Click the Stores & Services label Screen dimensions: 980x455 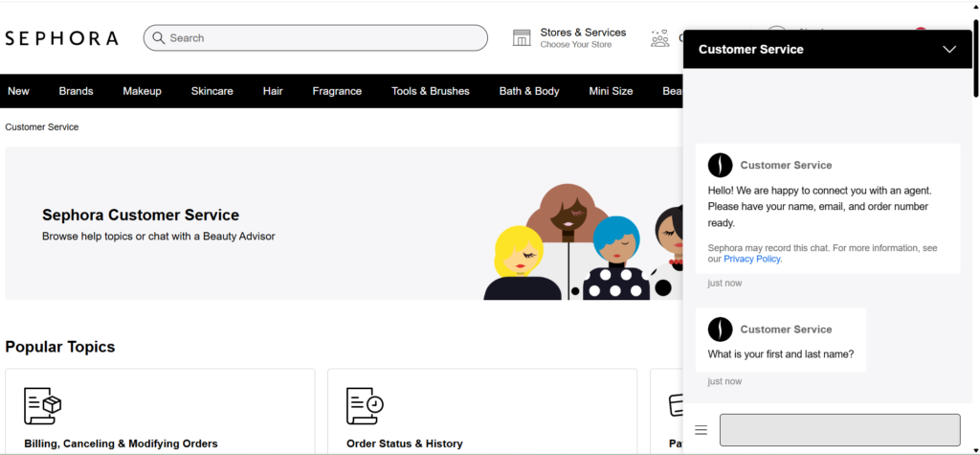(x=583, y=33)
